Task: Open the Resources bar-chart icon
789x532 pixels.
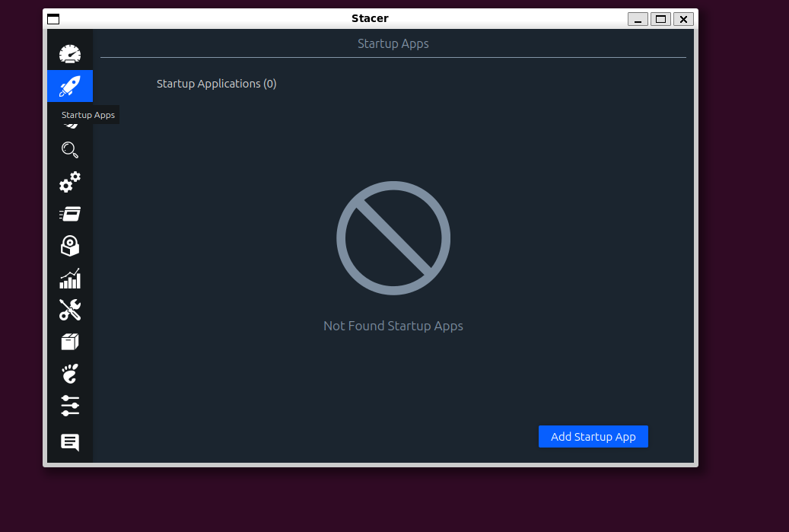Action: click(69, 278)
